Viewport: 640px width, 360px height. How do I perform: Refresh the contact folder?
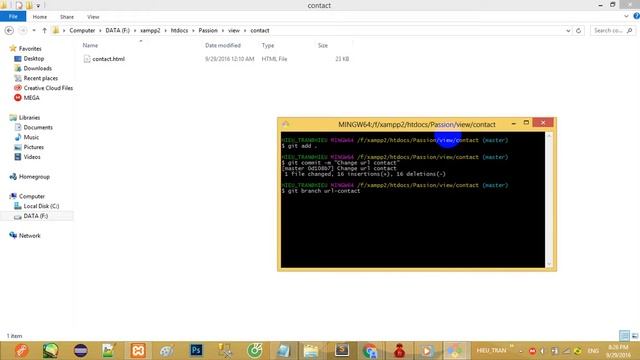[x=578, y=31]
